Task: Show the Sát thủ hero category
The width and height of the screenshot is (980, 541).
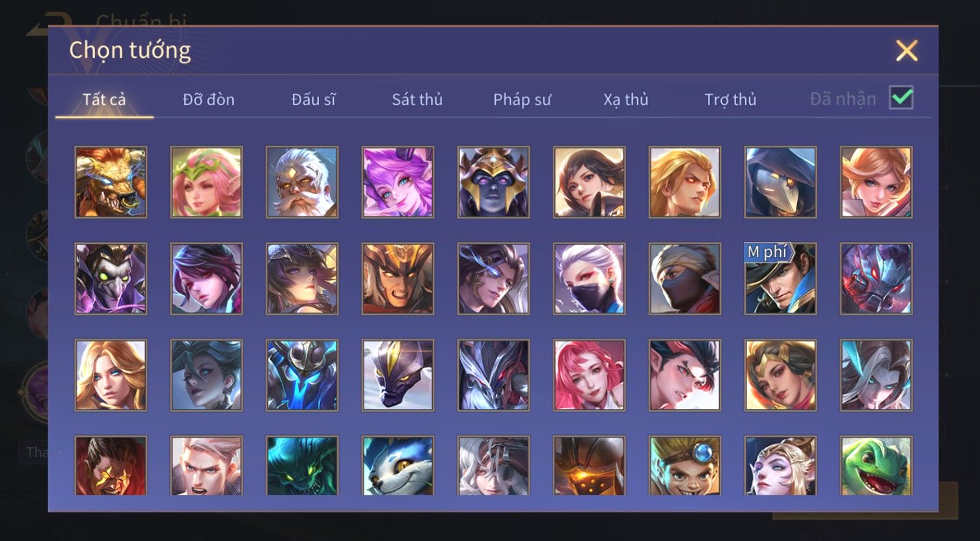Action: click(417, 99)
